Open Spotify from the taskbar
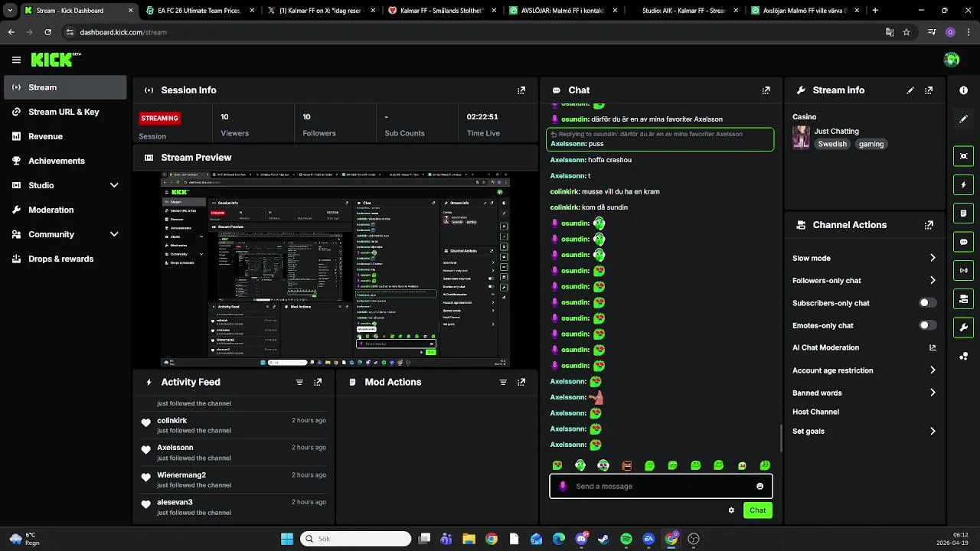Image resolution: width=980 pixels, height=551 pixels. point(626,539)
